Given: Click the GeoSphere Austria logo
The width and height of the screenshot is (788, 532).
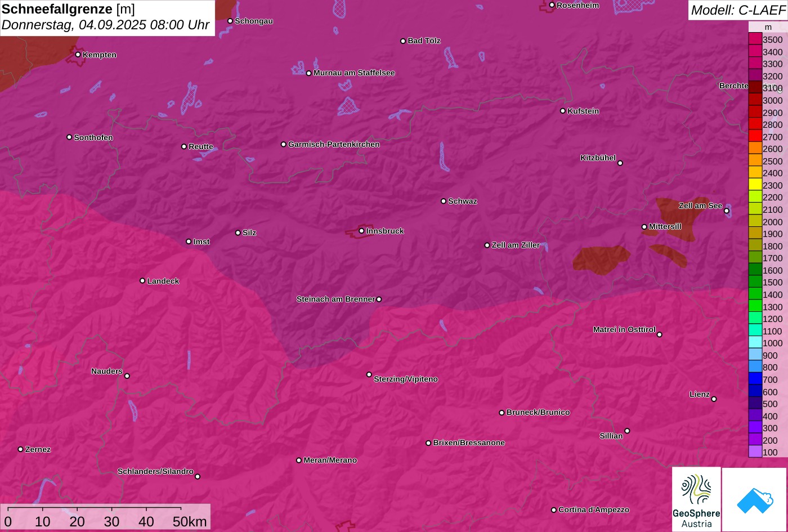Looking at the screenshot, I should tap(696, 499).
